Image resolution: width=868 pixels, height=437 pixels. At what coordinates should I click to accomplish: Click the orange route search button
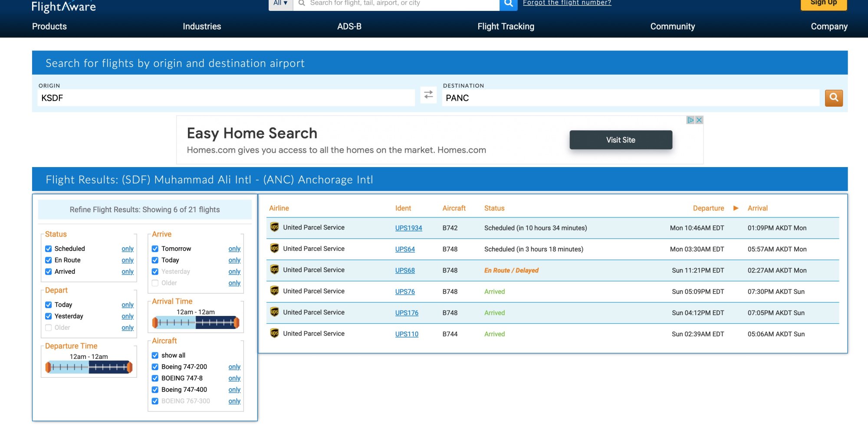[834, 98]
